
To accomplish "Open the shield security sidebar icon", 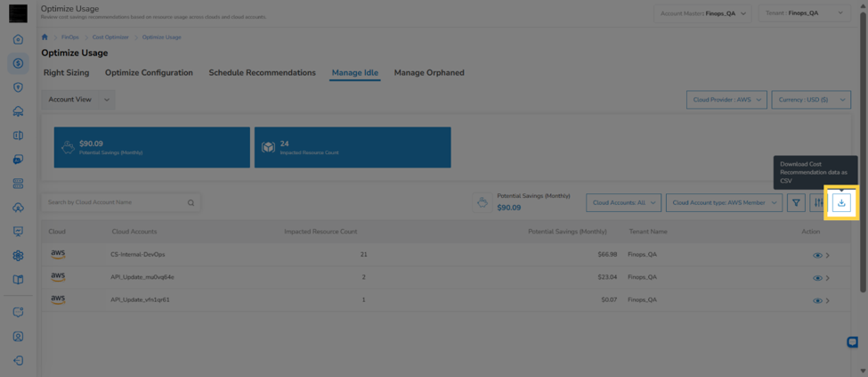I will [18, 87].
